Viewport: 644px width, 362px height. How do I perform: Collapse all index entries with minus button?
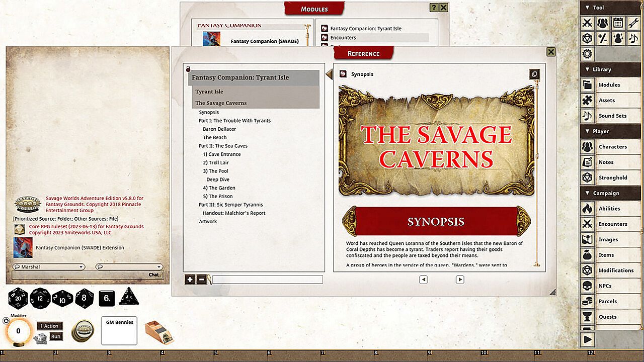(x=201, y=280)
